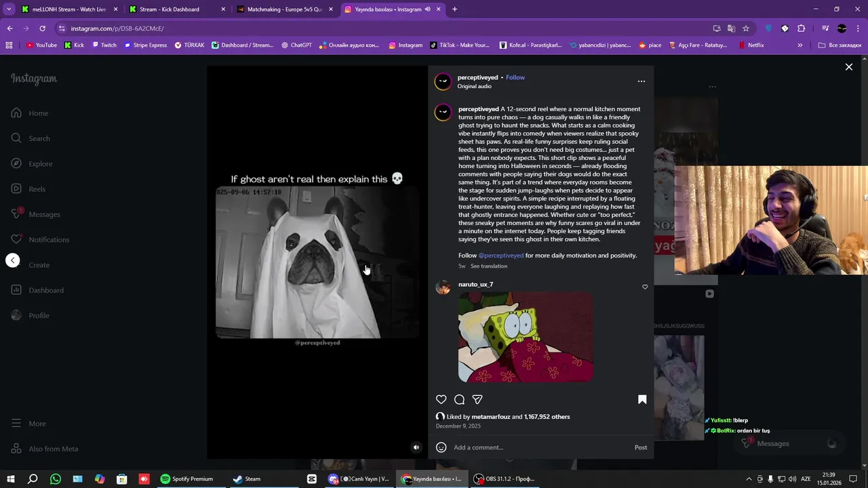868x488 pixels.
Task: Open the list of 1,167,952 others who liked
Action: [547, 417]
